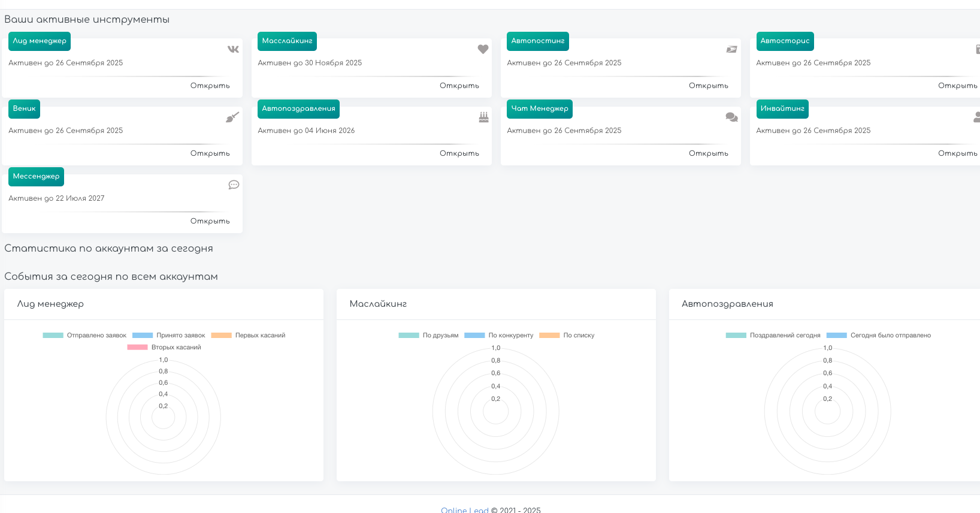Click the Автопоздравления green label
Image resolution: width=980 pixels, height=513 pixels.
pyautogui.click(x=299, y=109)
